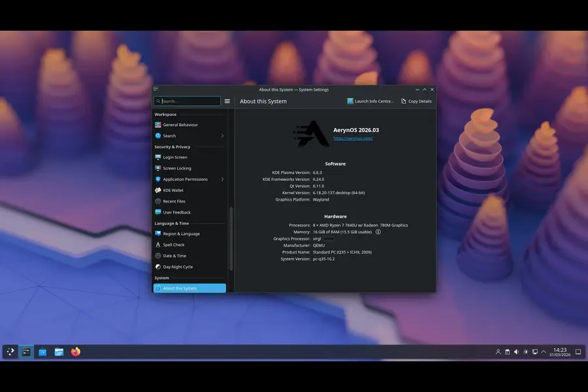The width and height of the screenshot is (588, 392).
Task: Open the clipboard tool in the system tray
Action: (x=508, y=351)
